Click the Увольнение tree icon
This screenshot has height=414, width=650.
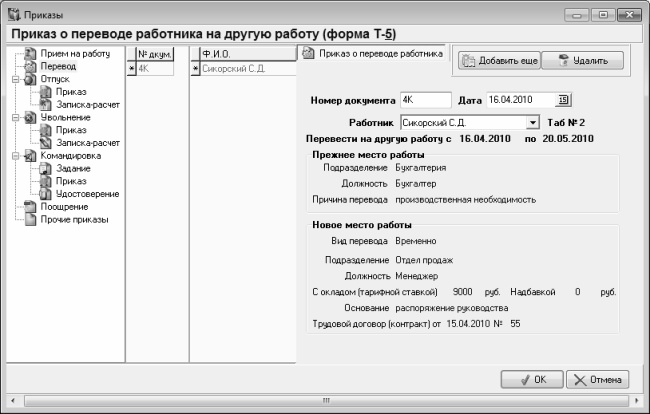pyautogui.click(x=30, y=118)
